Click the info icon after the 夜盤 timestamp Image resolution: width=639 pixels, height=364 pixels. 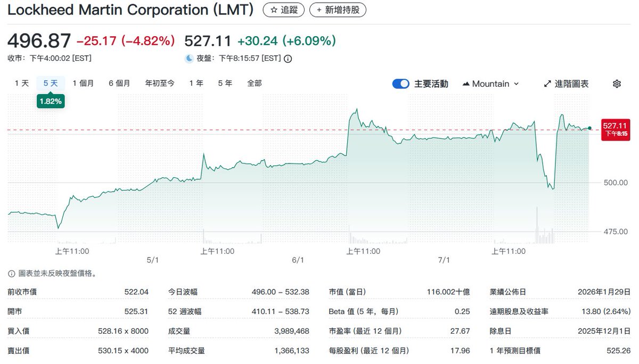(287, 59)
